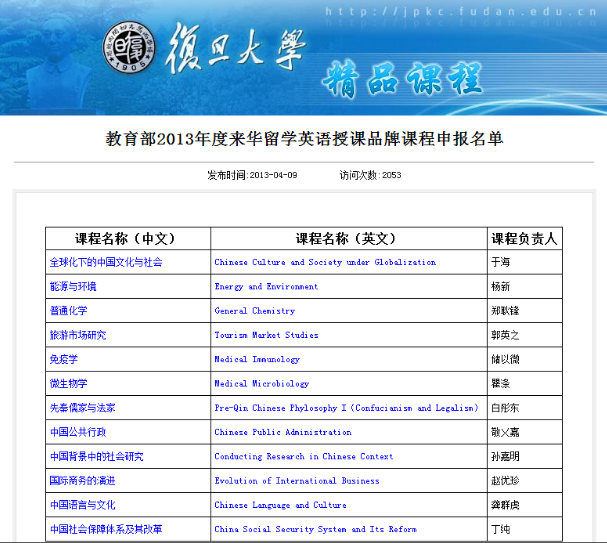Click the instructor name 储以微
Image resolution: width=607 pixels, height=543 pixels.
pyautogui.click(x=505, y=359)
